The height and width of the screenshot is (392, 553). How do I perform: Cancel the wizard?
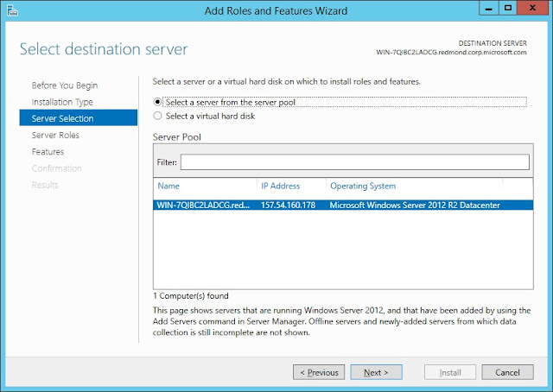(513, 372)
